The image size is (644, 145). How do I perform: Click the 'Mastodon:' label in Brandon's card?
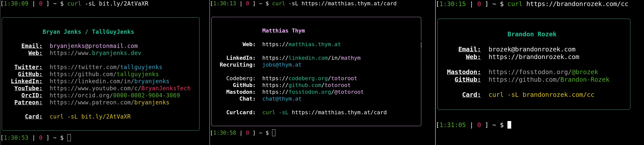[x=464, y=72]
